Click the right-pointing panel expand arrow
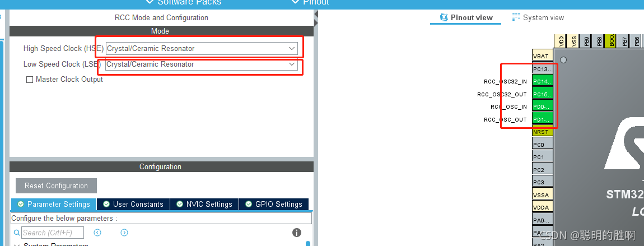The width and height of the screenshot is (644, 246). [316, 22]
